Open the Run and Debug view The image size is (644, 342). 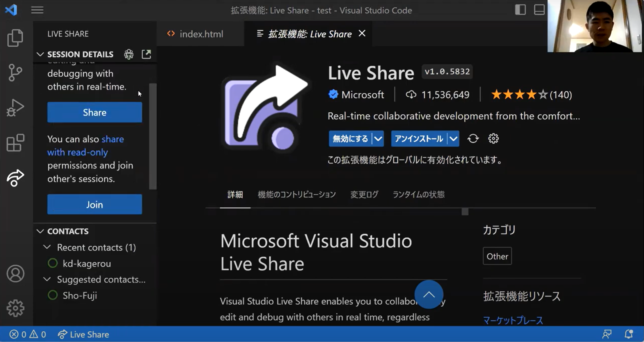pyautogui.click(x=15, y=108)
